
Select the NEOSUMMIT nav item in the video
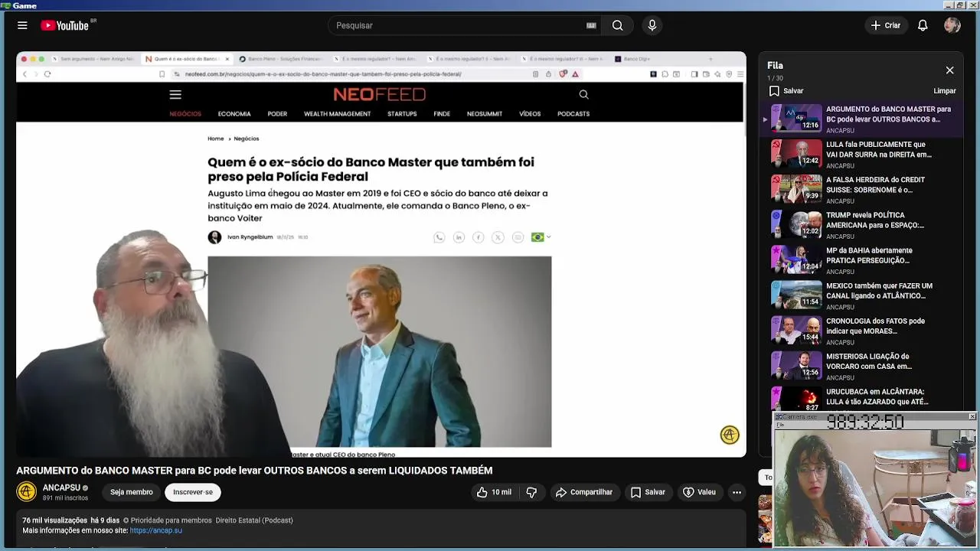click(x=485, y=114)
